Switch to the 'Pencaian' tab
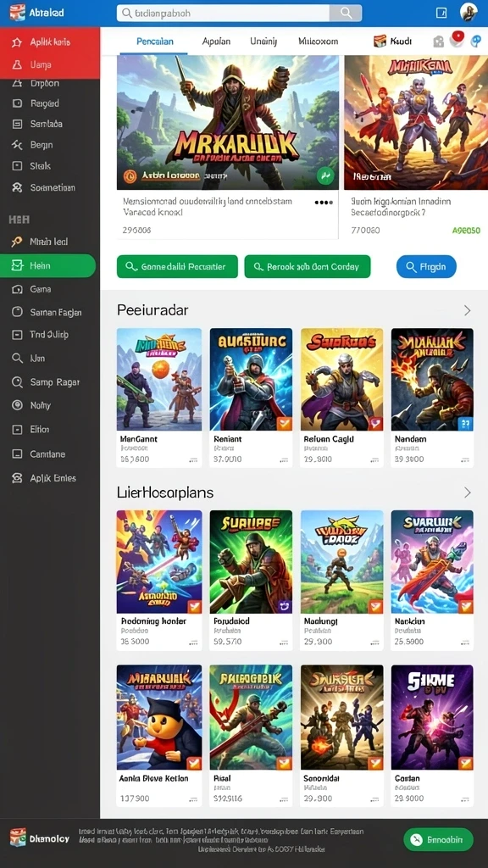Image resolution: width=488 pixels, height=868 pixels. point(154,42)
